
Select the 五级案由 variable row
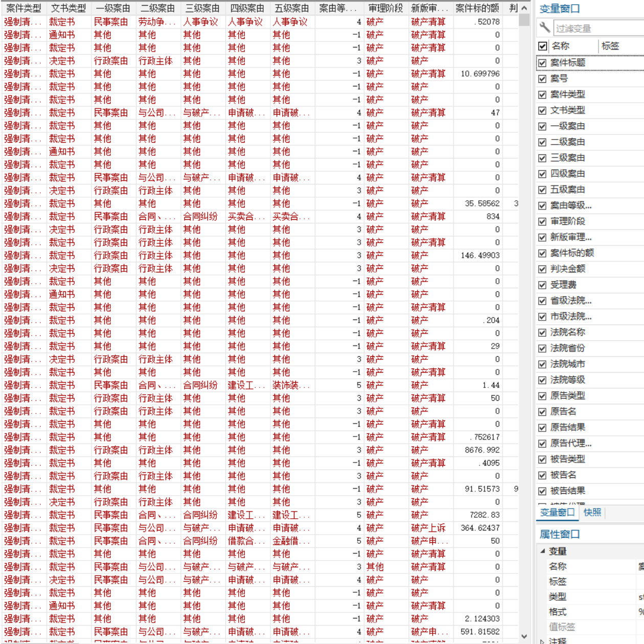[590, 190]
